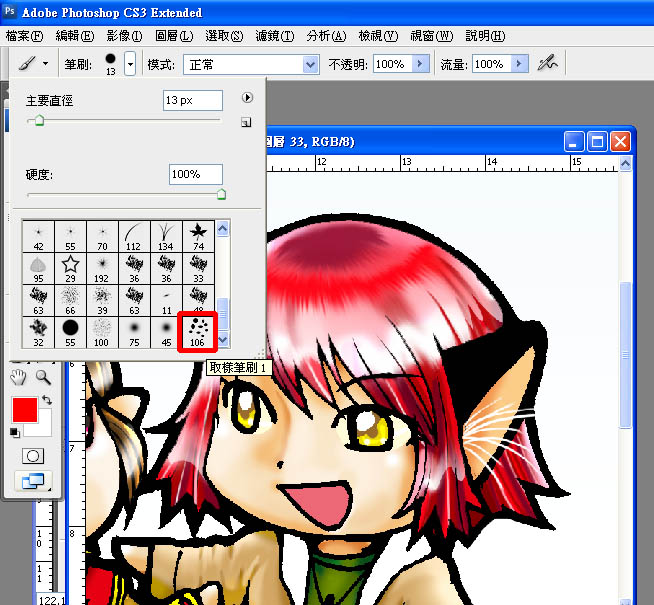The height and width of the screenshot is (605, 654).
Task: Open the 影像(I) menu
Action: (124, 36)
